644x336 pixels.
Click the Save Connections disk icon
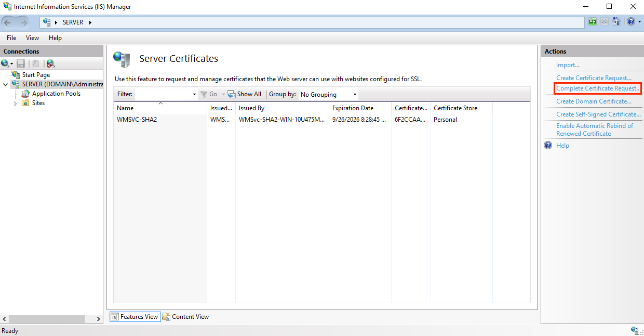pyautogui.click(x=21, y=63)
